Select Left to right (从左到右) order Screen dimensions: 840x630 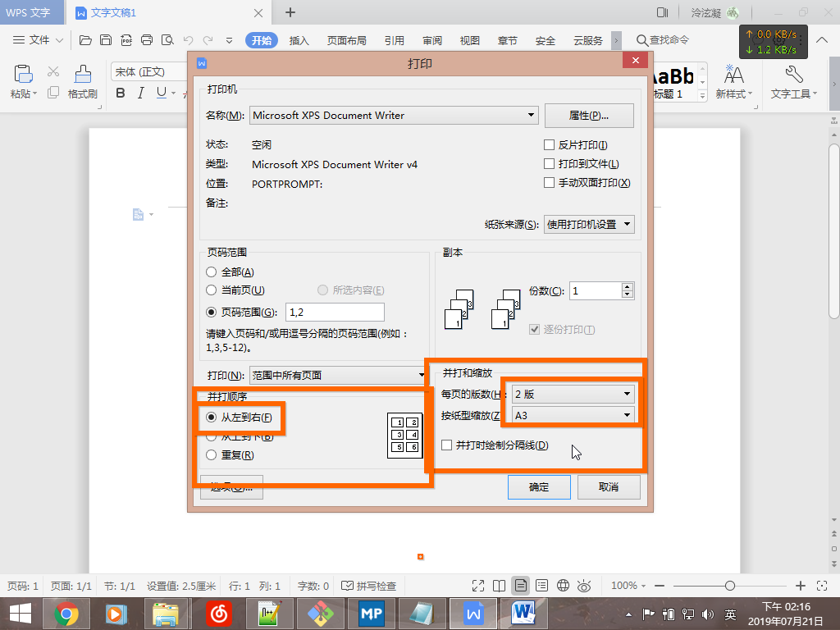point(211,417)
